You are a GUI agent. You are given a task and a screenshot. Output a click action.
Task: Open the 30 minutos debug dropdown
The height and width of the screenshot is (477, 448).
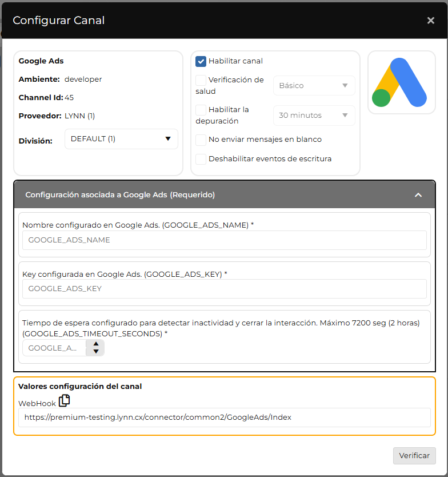tap(314, 116)
